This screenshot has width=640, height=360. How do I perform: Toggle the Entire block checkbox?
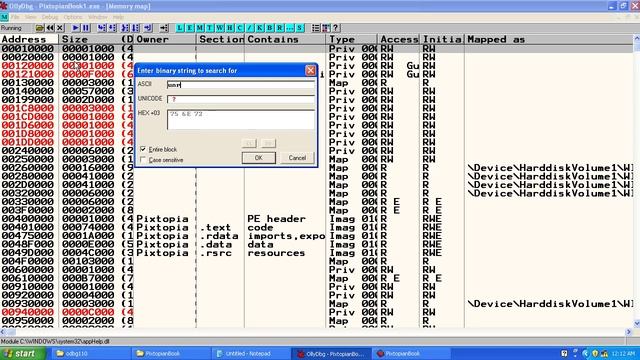tap(143, 149)
